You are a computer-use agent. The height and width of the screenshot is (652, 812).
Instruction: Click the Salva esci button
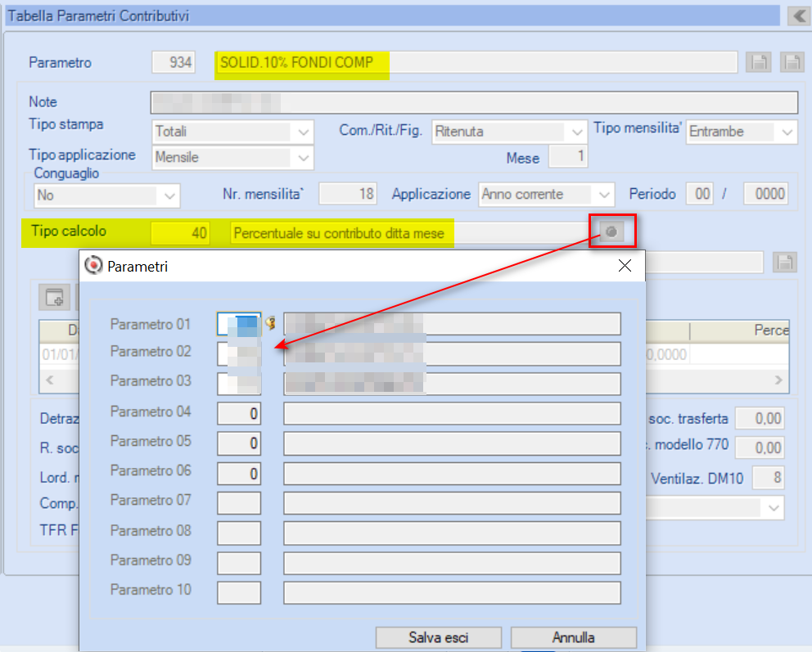click(x=439, y=637)
